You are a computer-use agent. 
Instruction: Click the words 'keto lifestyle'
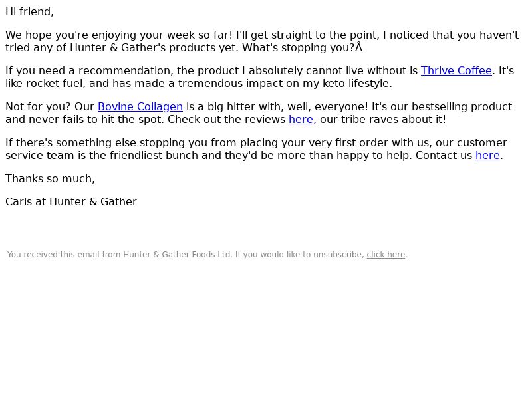coord(357,84)
